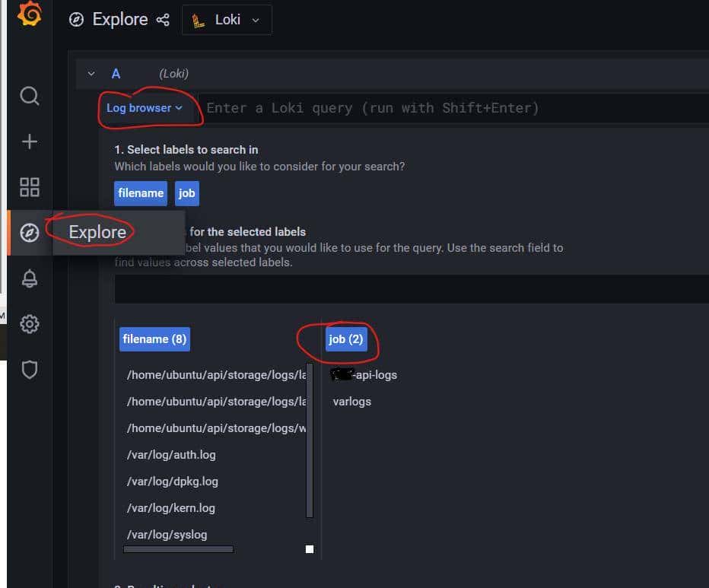The image size is (709, 588).
Task: Open the Loki datasource picker
Action: click(226, 20)
